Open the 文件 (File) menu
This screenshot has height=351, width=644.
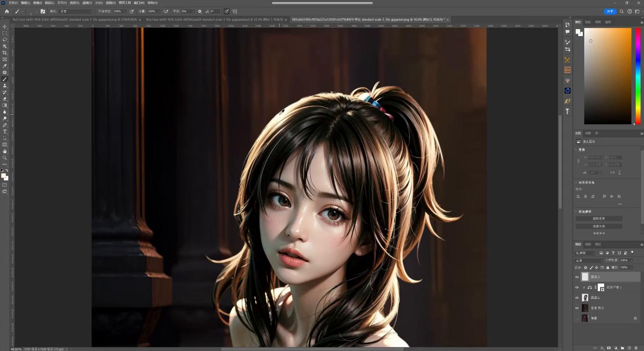coord(13,3)
